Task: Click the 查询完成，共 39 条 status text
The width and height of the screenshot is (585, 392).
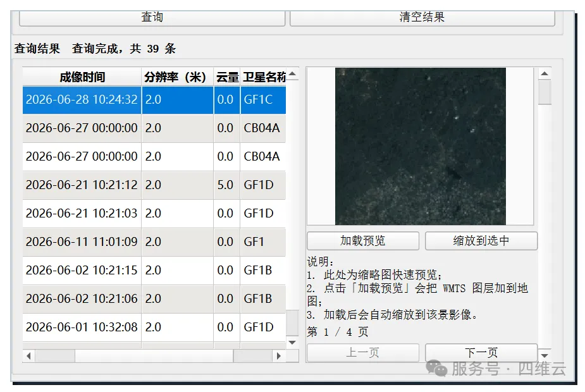Action: [123, 49]
